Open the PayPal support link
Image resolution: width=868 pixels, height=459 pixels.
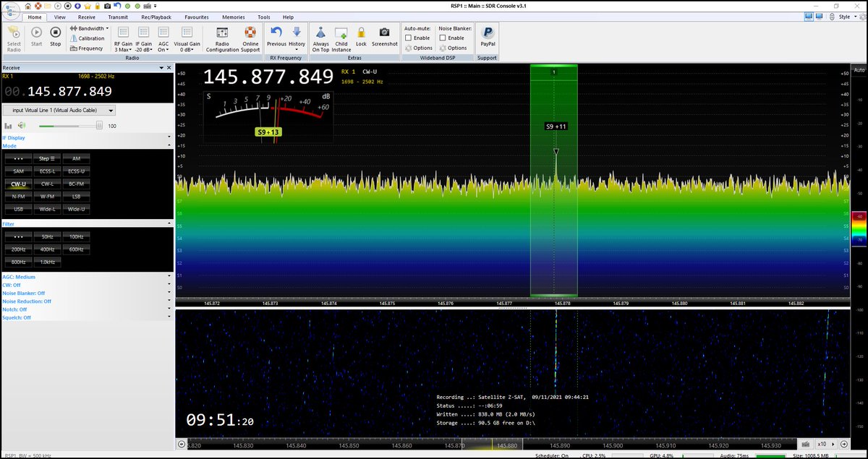point(488,36)
